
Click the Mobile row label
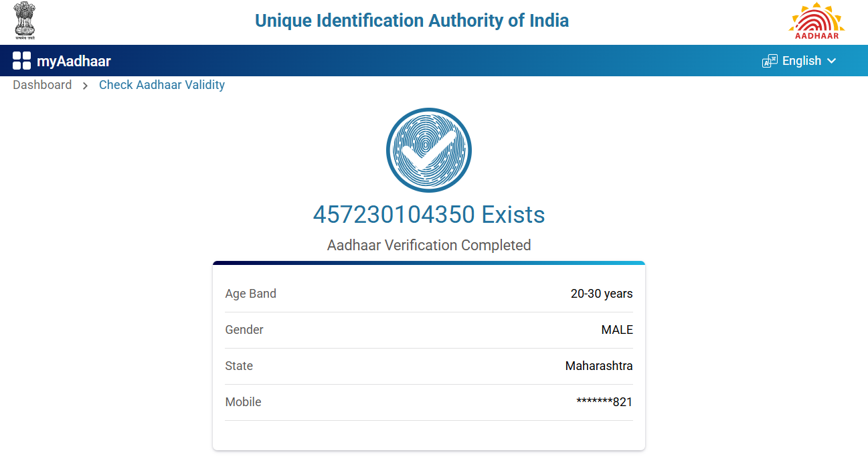click(x=244, y=402)
